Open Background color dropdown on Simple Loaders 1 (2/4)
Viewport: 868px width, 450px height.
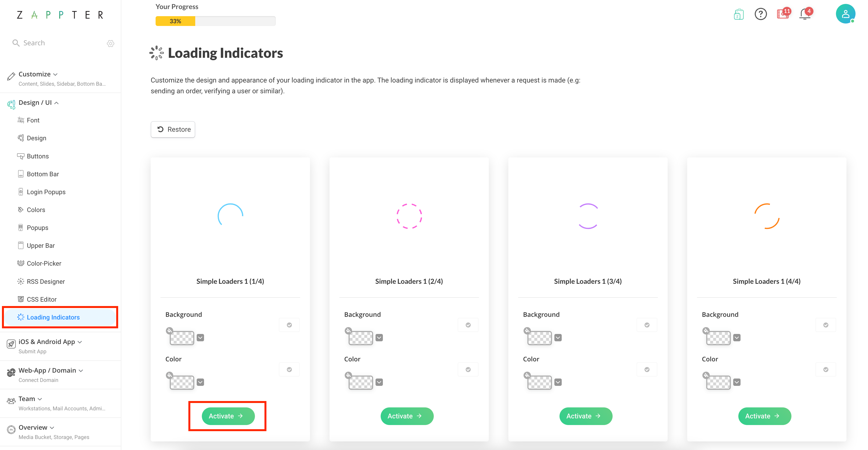point(379,338)
